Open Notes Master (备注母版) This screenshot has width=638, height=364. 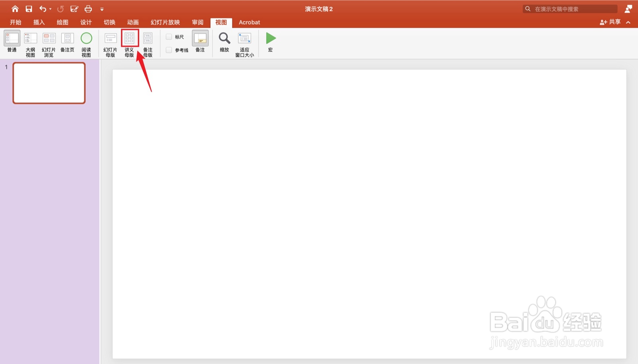[x=148, y=45]
